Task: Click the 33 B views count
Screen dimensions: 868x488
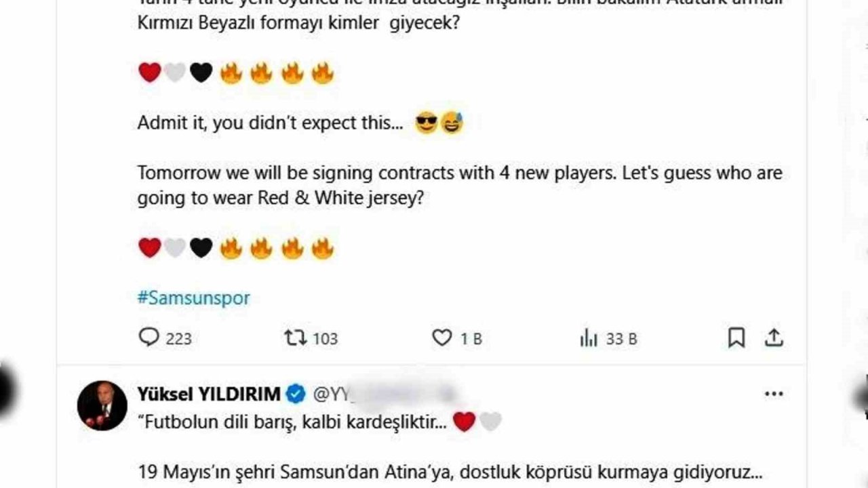Action: [622, 338]
